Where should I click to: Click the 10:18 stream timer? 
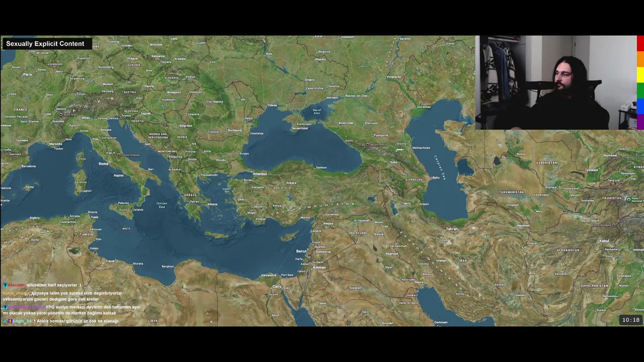click(631, 320)
